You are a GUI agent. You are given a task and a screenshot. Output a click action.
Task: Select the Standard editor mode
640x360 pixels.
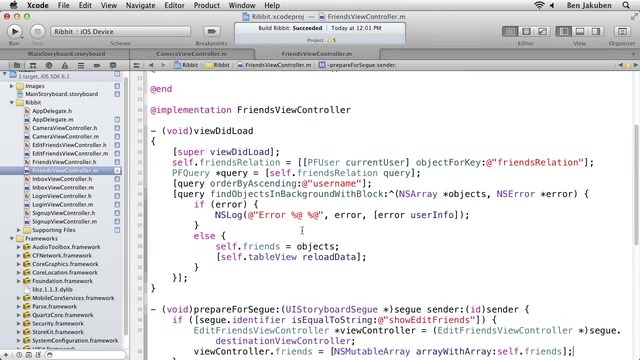pyautogui.click(x=510, y=31)
